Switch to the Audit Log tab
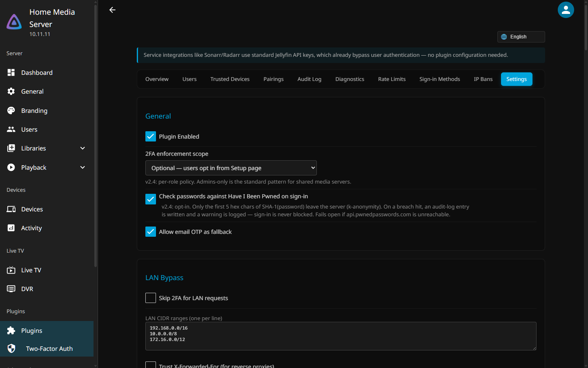The height and width of the screenshot is (368, 588). (310, 79)
